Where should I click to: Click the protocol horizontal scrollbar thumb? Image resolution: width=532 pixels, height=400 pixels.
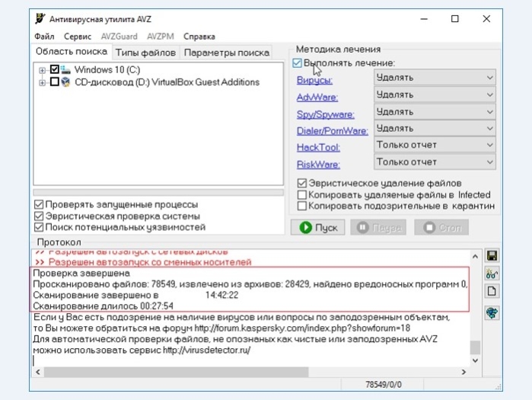click(176, 372)
